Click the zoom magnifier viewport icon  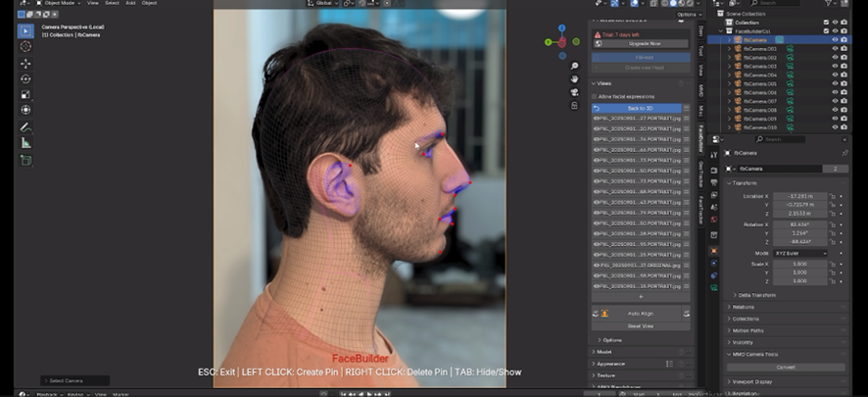575,66
